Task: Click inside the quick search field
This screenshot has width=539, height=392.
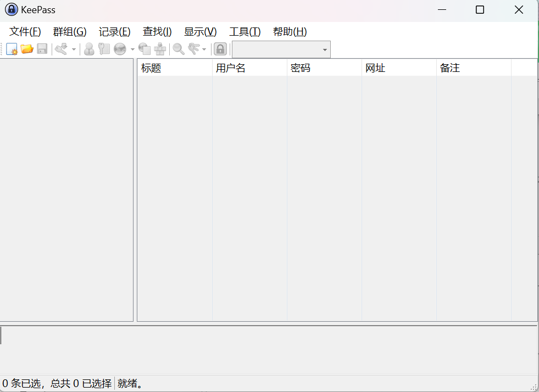Action: click(x=276, y=50)
